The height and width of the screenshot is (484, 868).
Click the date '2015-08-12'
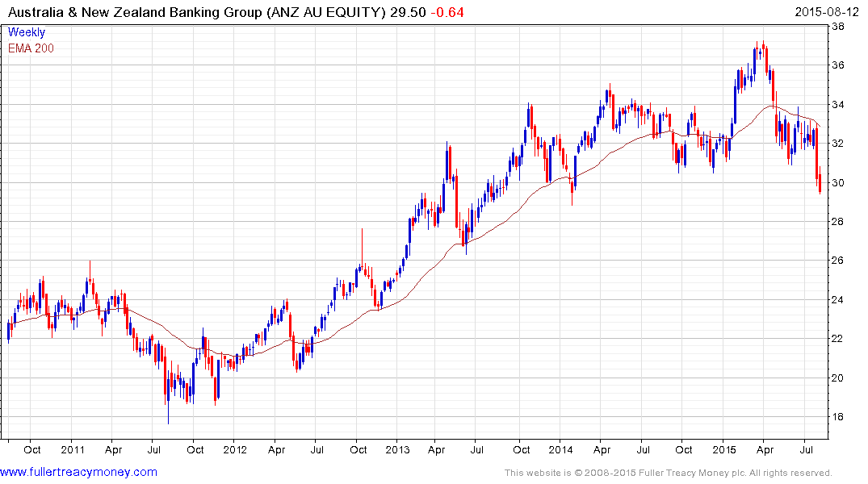pyautogui.click(x=827, y=12)
